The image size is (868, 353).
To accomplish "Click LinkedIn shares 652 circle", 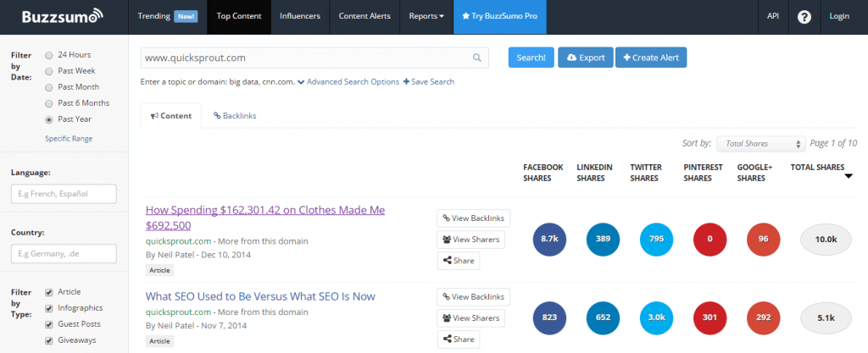I will tap(603, 317).
